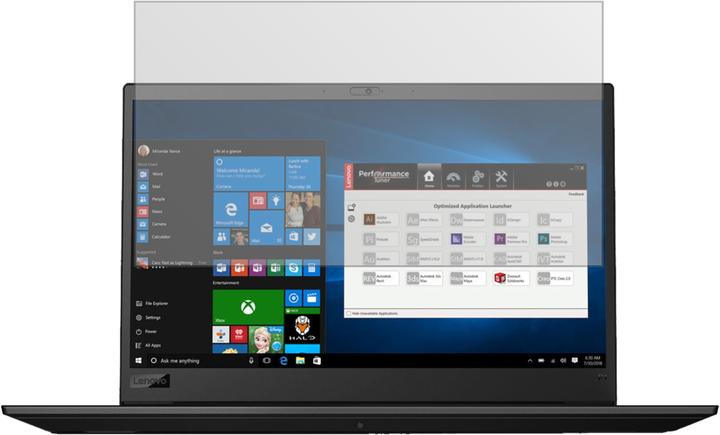Image resolution: width=720 pixels, height=435 pixels.
Task: Open News from most used list
Action: coord(151,211)
